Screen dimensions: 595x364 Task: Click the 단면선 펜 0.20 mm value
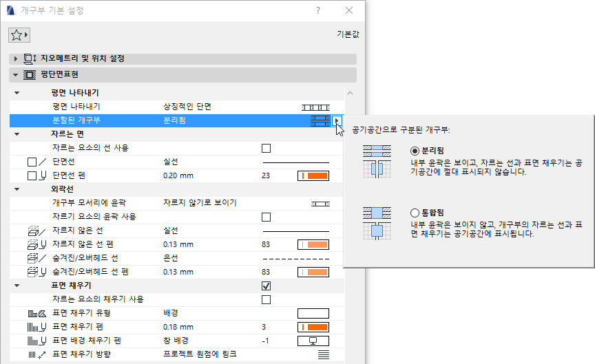click(178, 175)
